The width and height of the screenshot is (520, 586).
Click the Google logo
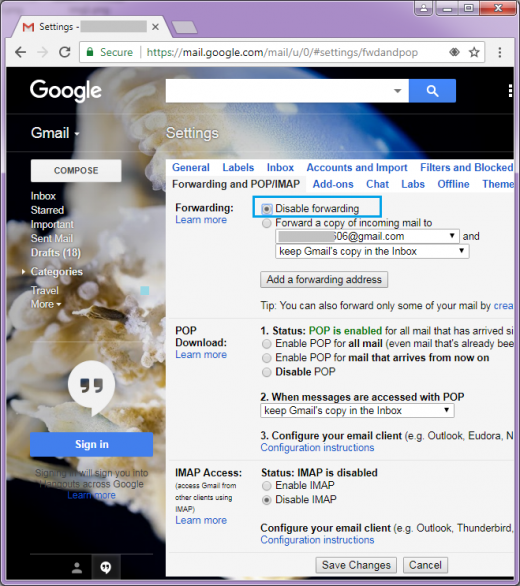(x=66, y=90)
